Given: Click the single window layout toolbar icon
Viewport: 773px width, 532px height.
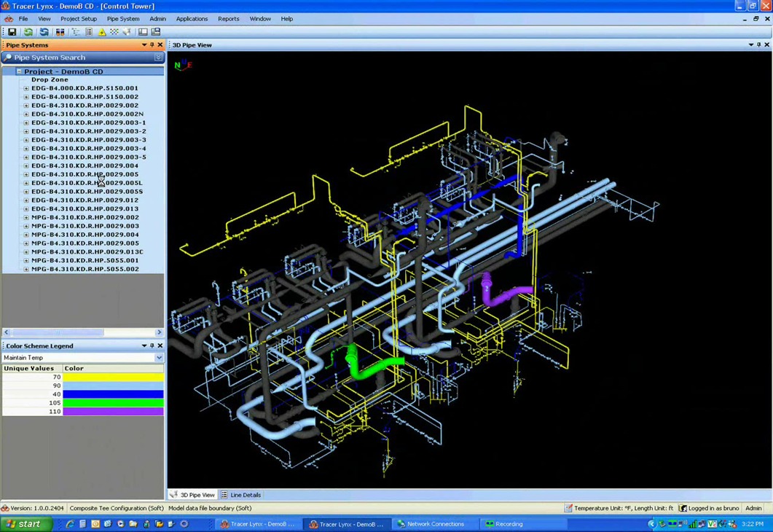Looking at the screenshot, I should click(x=143, y=32).
